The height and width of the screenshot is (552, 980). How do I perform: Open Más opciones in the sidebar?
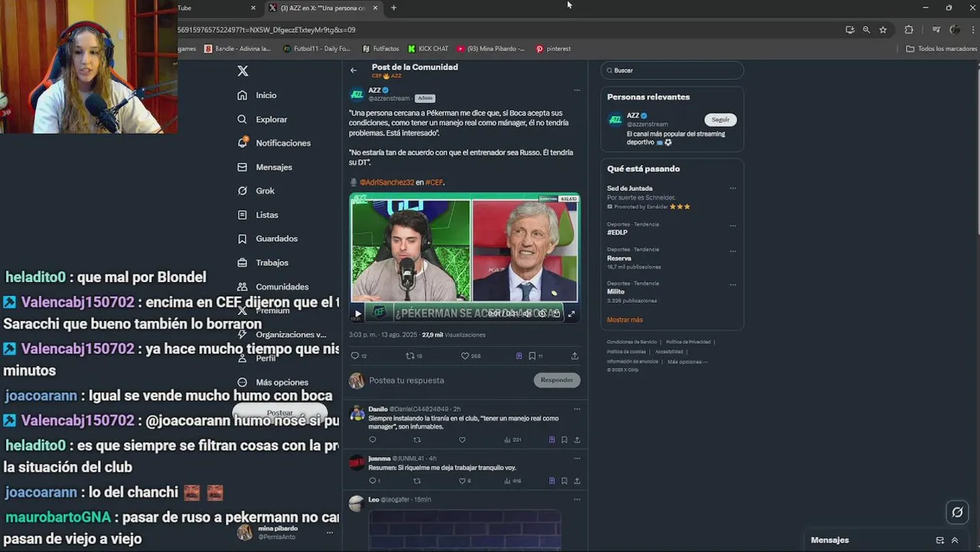click(273, 382)
